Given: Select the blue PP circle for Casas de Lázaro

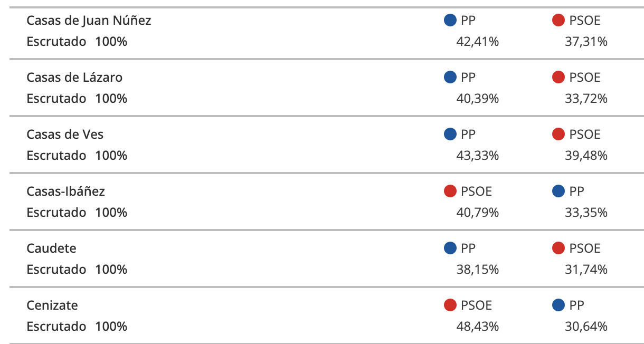Looking at the screenshot, I should tap(450, 78).
